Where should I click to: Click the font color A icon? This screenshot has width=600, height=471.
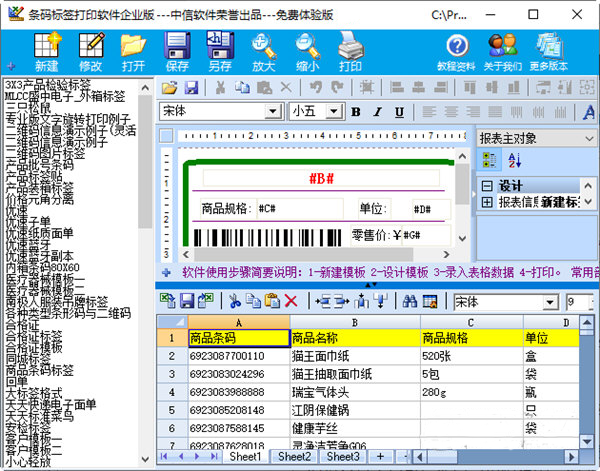pyautogui.click(x=589, y=112)
